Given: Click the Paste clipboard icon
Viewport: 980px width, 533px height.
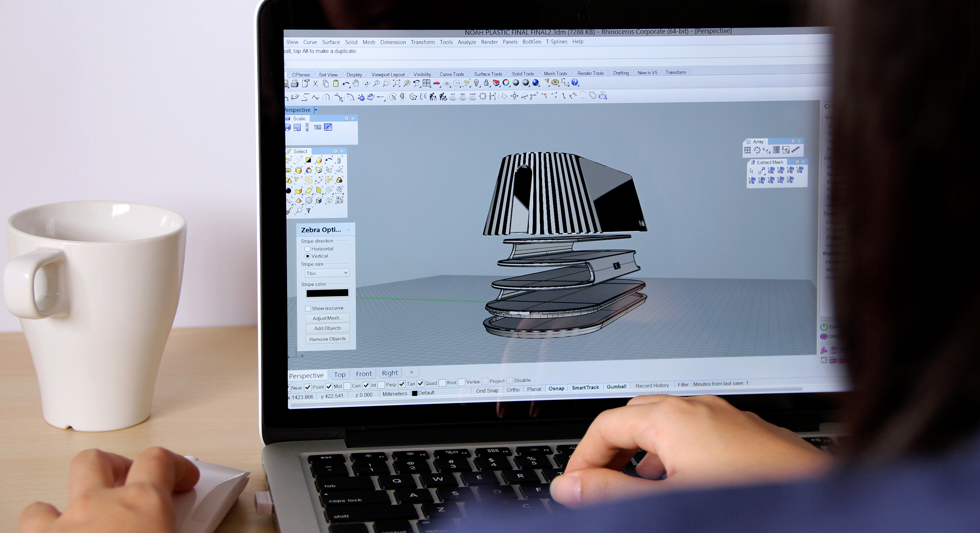Looking at the screenshot, I should (336, 83).
